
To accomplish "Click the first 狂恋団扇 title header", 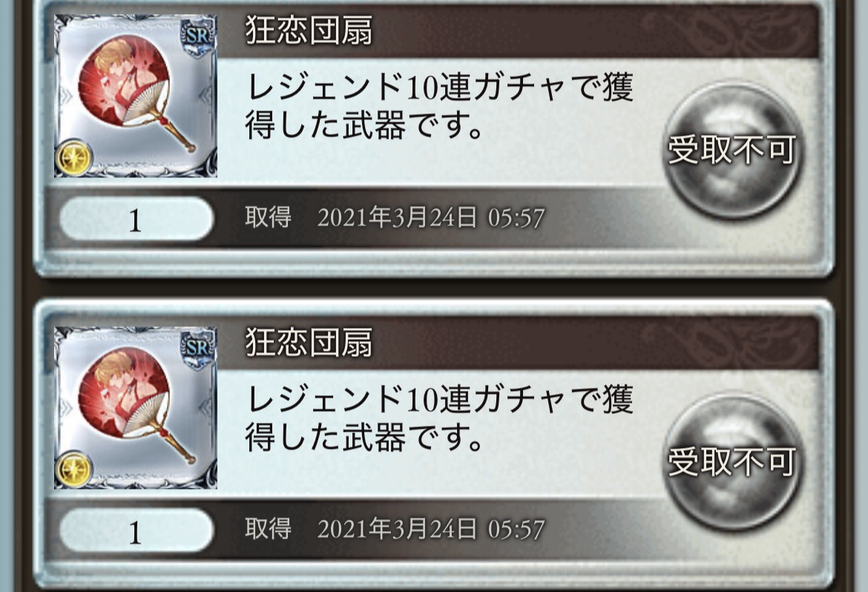I will 309,30.
